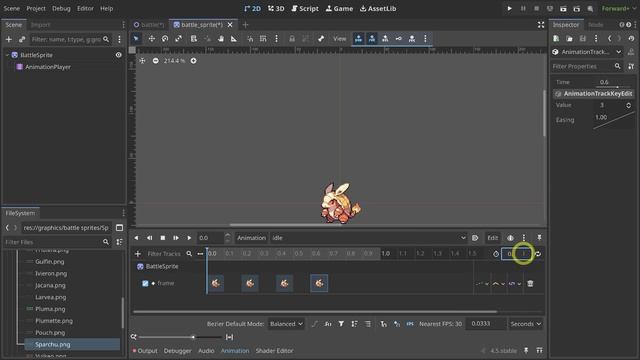Switch to the Script workspace
Screen dimensions: 640x360
[305, 9]
